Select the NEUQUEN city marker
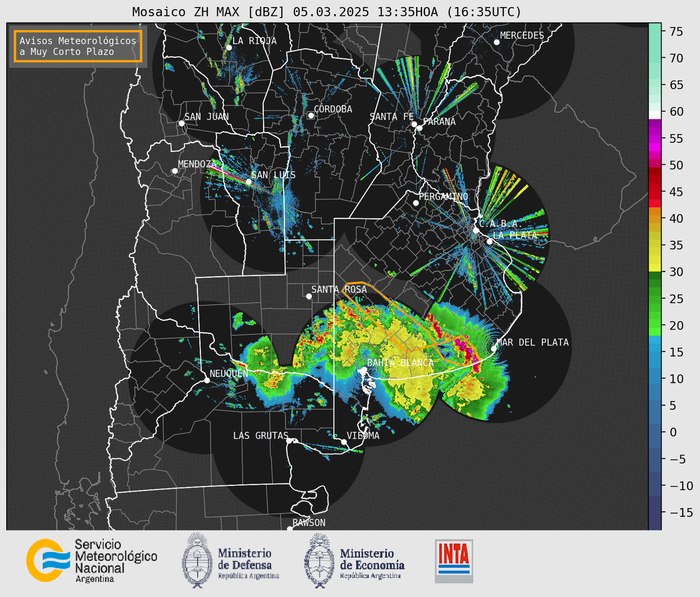The width and height of the screenshot is (700, 597). (x=207, y=380)
